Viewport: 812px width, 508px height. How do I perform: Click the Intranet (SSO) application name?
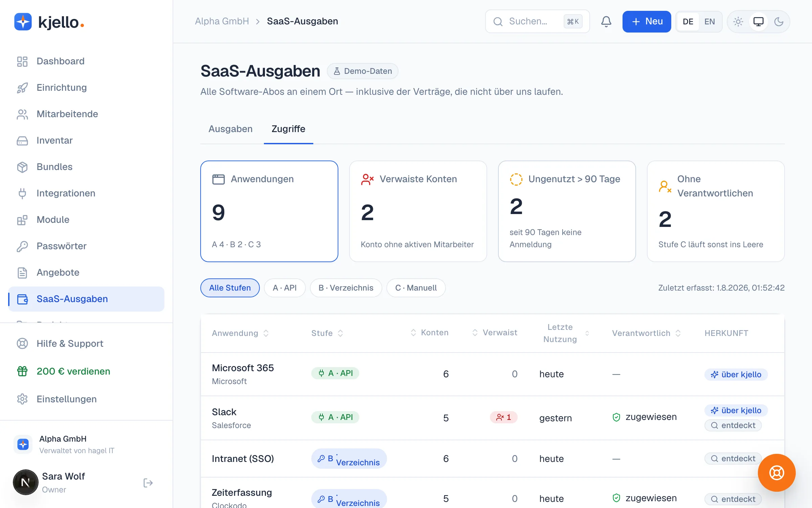pyautogui.click(x=243, y=459)
